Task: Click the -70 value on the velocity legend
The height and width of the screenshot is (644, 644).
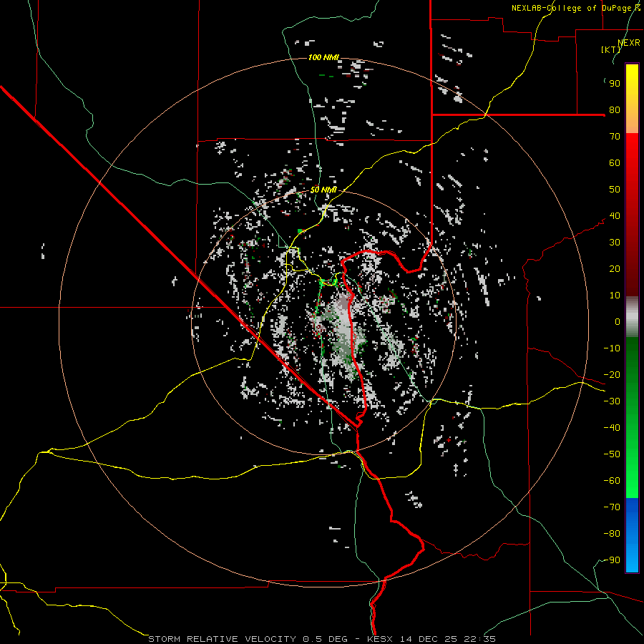Action: (612, 507)
